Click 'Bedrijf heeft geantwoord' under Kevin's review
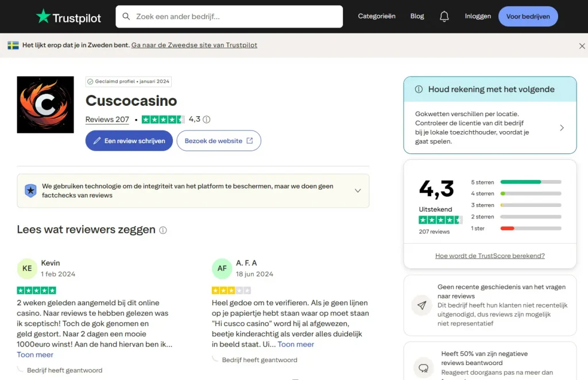588x380 pixels. pyautogui.click(x=64, y=370)
